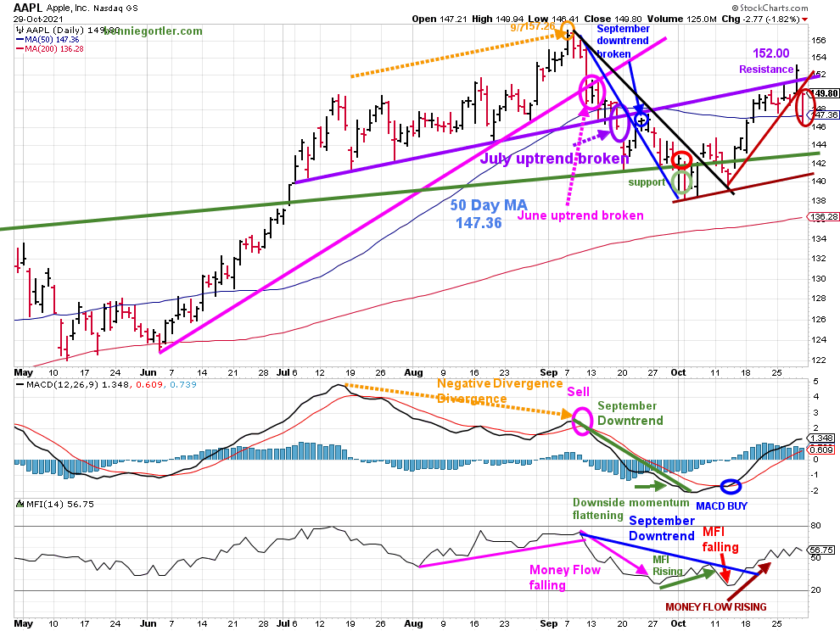Click the magenta 'Money Flow falling' label
The height and width of the screenshot is (631, 840).
point(564,578)
